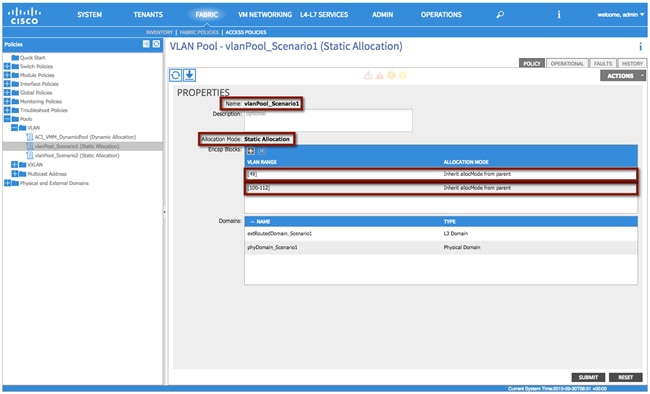Viewport: 650px width, 394px height.
Task: Open the welcome, admin user menu
Action: pos(621,15)
